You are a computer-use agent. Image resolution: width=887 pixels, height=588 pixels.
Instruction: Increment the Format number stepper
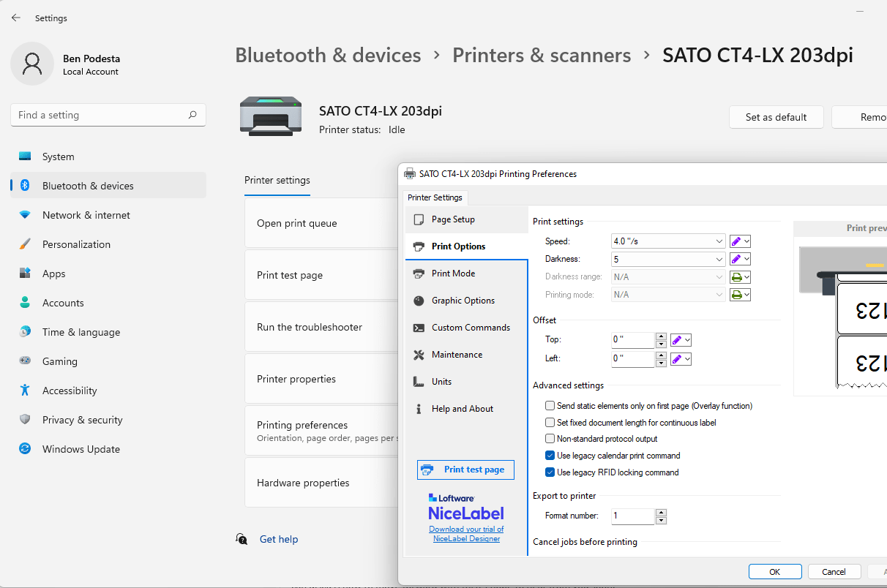pyautogui.click(x=661, y=512)
